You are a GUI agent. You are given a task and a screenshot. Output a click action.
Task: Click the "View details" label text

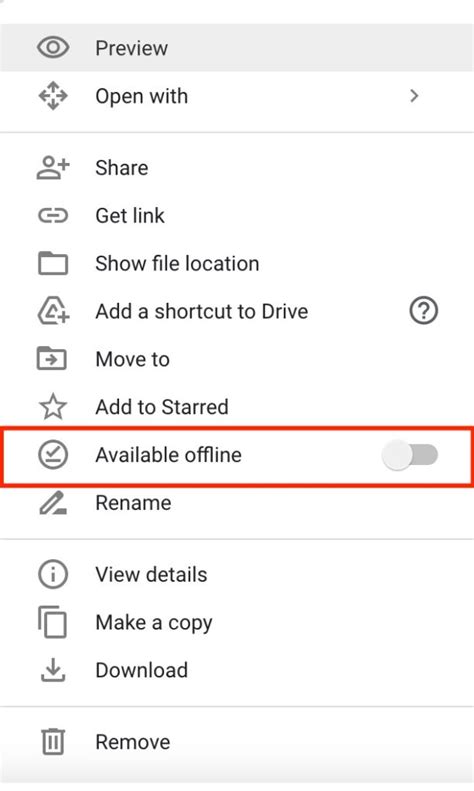pyautogui.click(x=151, y=575)
